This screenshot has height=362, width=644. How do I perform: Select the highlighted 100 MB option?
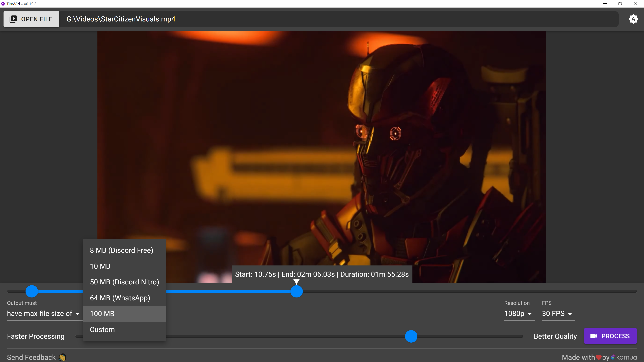tap(102, 314)
